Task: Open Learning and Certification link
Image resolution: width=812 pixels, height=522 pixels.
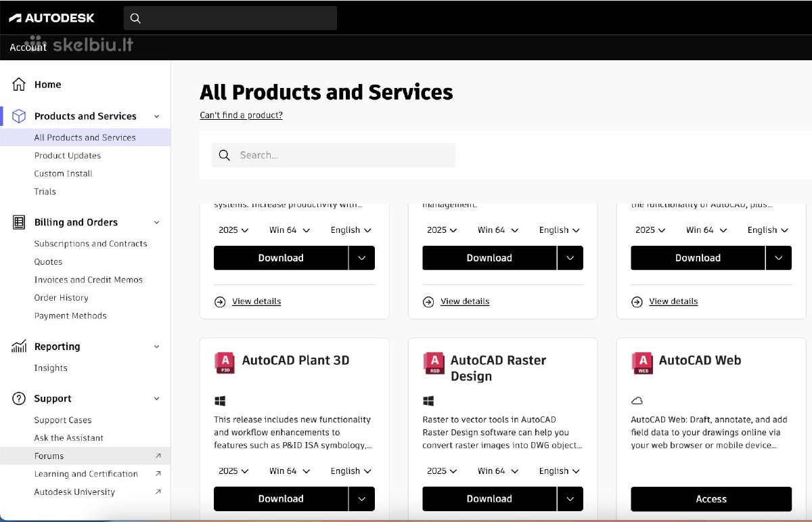Action: 86,474
